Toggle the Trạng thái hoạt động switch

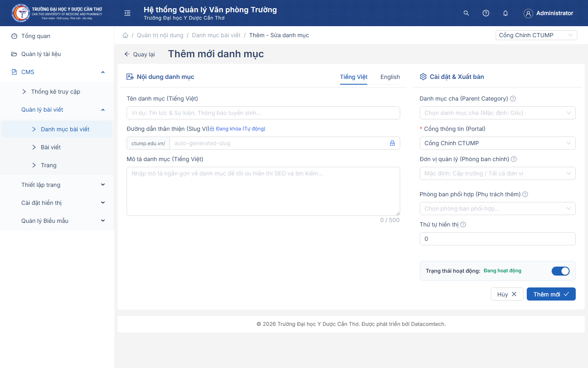(x=561, y=271)
